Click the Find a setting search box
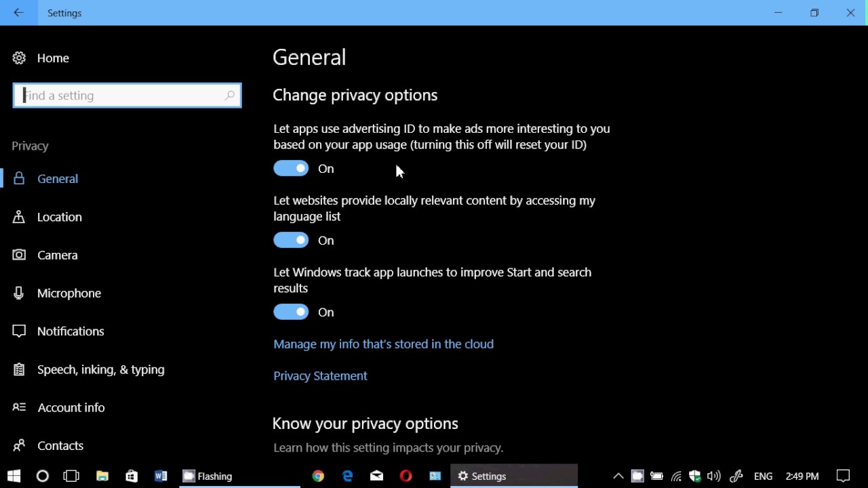 [x=122, y=96]
